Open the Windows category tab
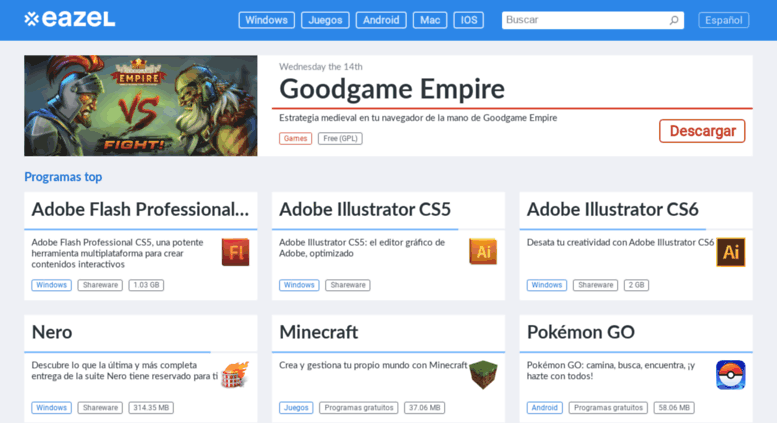 pyautogui.click(x=267, y=20)
